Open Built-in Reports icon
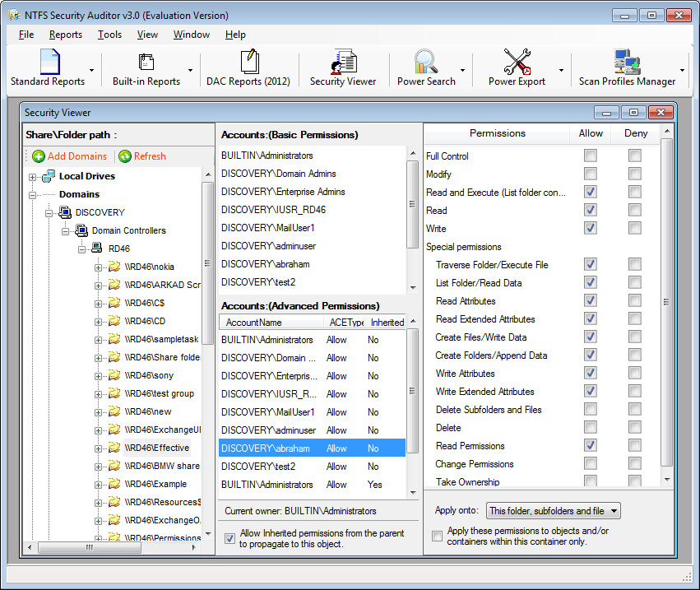The width and height of the screenshot is (700, 590). (x=146, y=63)
